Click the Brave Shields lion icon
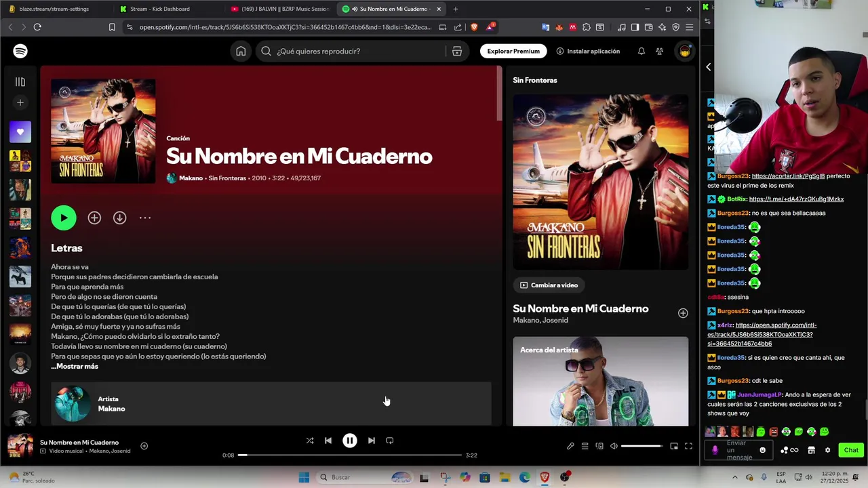Image resolution: width=868 pixels, height=488 pixels. point(474,27)
